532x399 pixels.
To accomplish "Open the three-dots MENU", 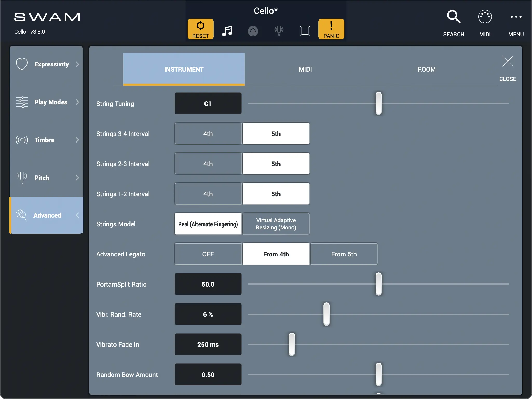I will [516, 17].
